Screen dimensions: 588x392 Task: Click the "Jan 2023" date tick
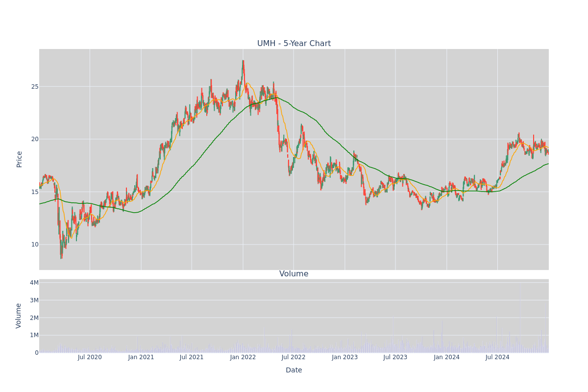click(x=344, y=357)
